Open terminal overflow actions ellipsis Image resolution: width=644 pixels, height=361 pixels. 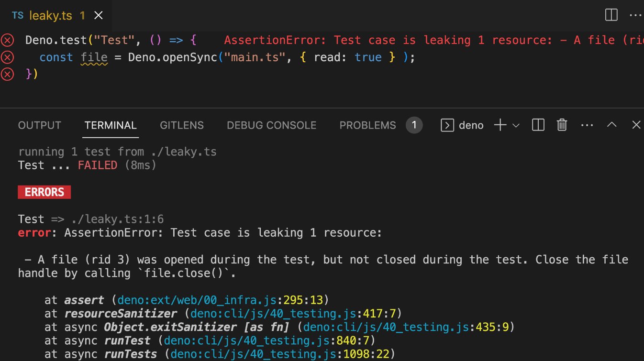587,125
